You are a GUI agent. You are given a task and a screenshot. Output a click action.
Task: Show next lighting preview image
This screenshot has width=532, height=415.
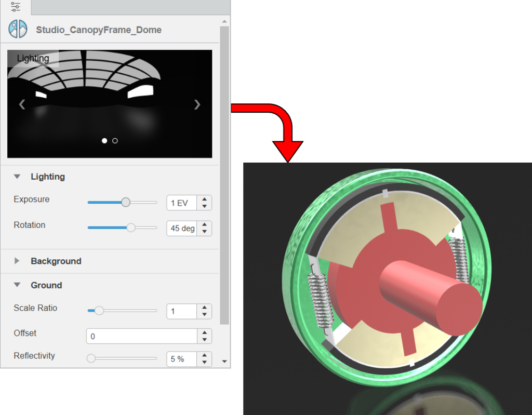click(x=197, y=104)
